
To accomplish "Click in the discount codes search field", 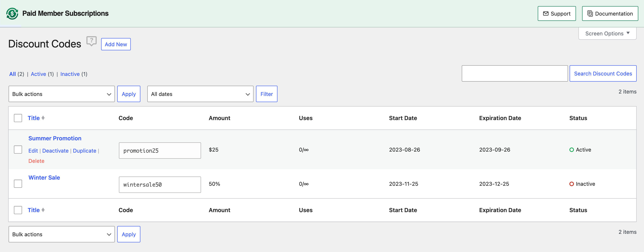I will pos(514,74).
